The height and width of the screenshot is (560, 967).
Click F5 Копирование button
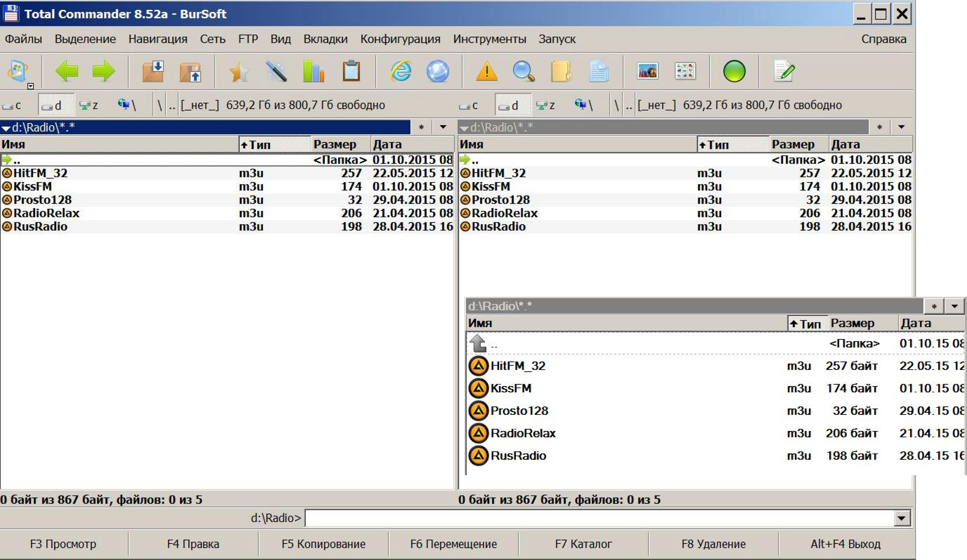point(324,544)
